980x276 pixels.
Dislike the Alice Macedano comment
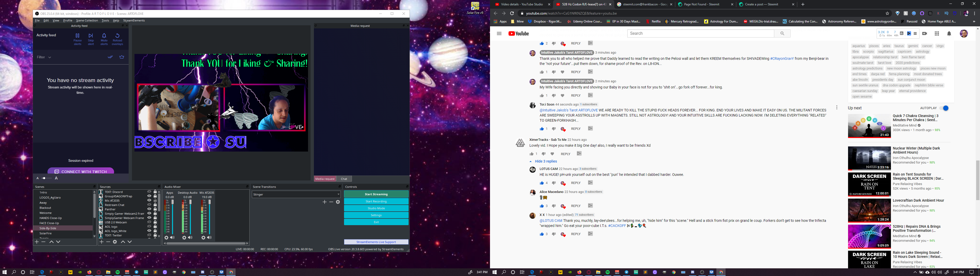(x=554, y=206)
